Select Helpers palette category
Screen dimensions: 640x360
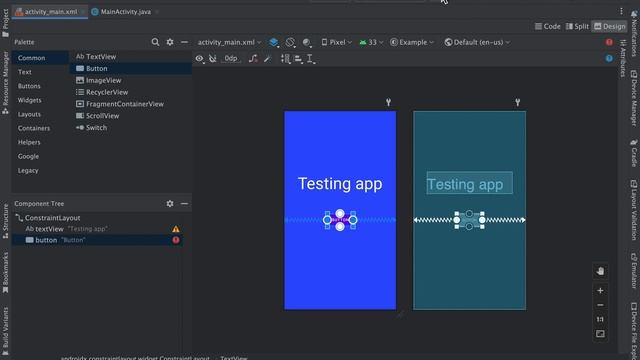[29, 142]
